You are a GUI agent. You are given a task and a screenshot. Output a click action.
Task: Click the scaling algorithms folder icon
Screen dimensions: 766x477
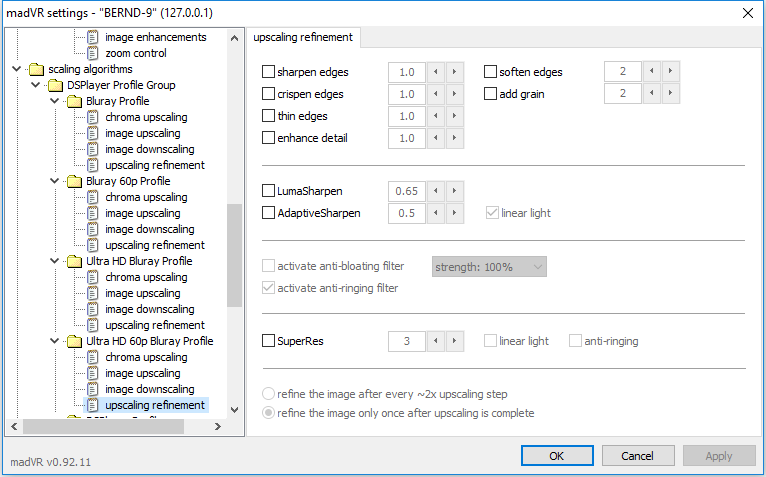[36, 69]
